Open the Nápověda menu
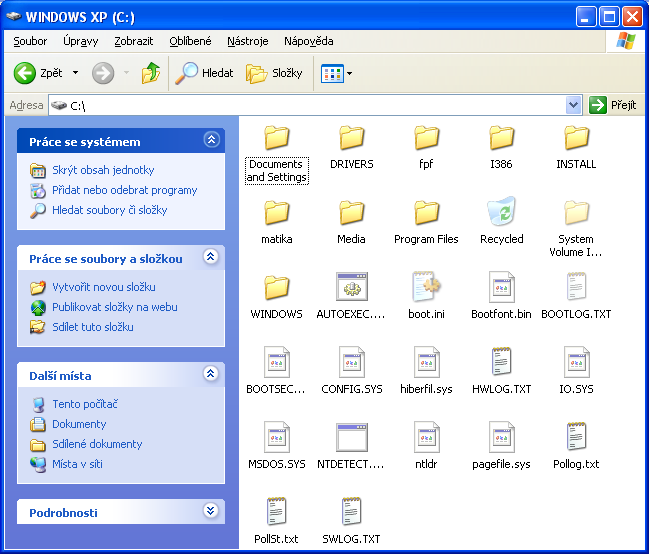The image size is (649, 554). 309,41
